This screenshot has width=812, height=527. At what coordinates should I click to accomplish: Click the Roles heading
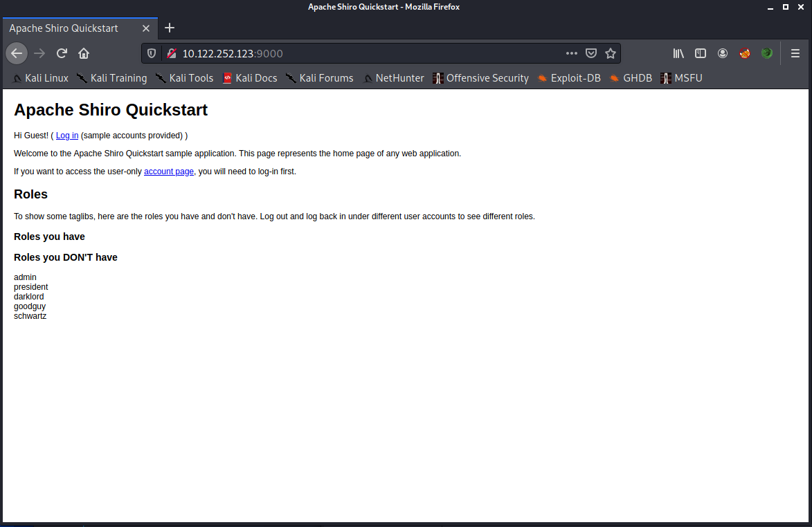point(30,194)
